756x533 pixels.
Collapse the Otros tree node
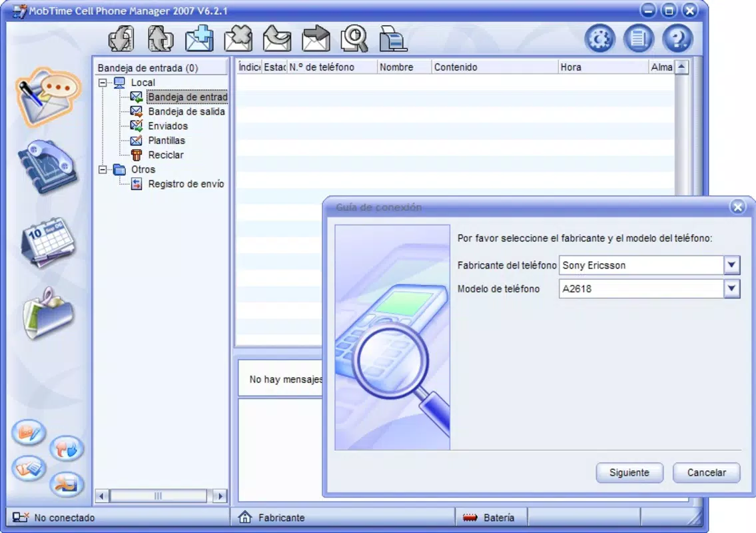tap(103, 169)
